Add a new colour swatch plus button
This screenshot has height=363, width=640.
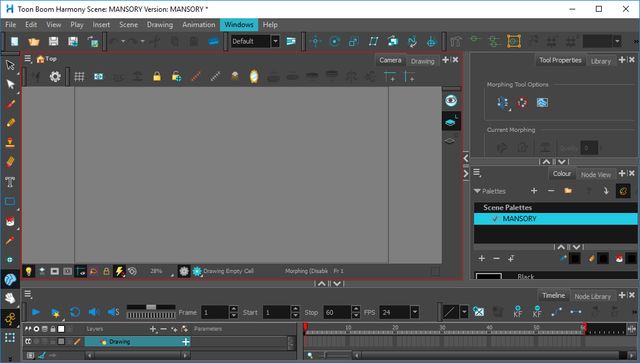coord(482,258)
